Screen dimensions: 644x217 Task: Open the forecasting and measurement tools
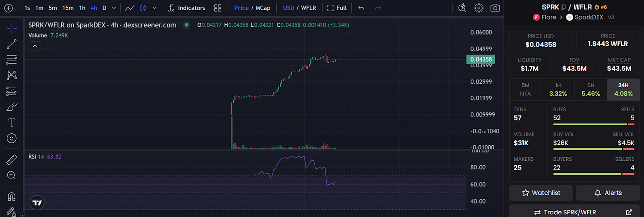pyautogui.click(x=12, y=91)
